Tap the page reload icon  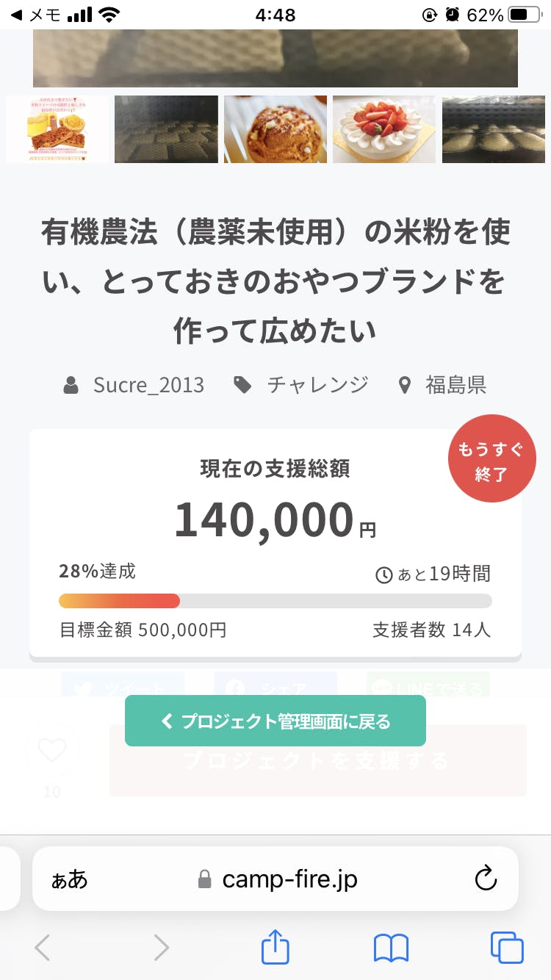pyautogui.click(x=486, y=879)
